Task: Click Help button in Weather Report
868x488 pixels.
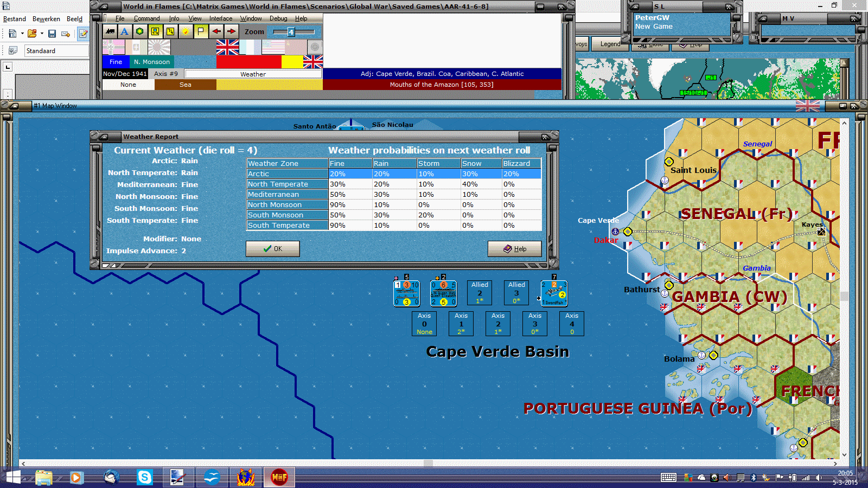Action: [514, 249]
